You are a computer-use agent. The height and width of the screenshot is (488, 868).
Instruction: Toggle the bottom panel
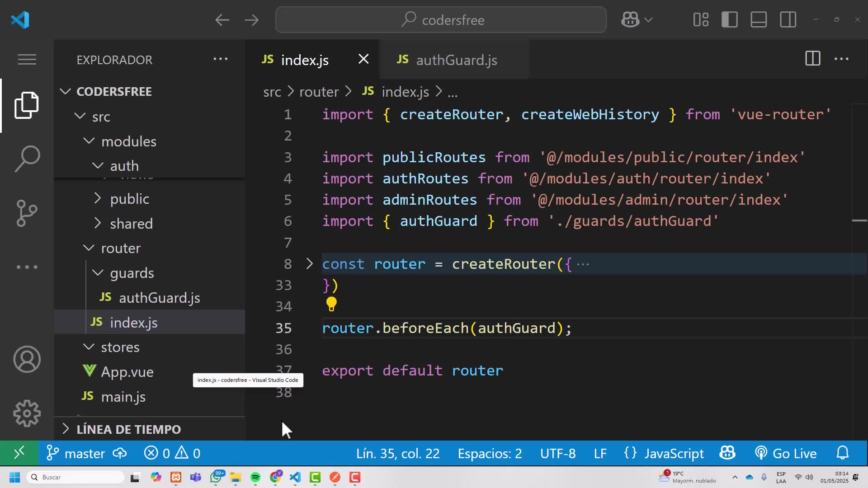pyautogui.click(x=759, y=20)
